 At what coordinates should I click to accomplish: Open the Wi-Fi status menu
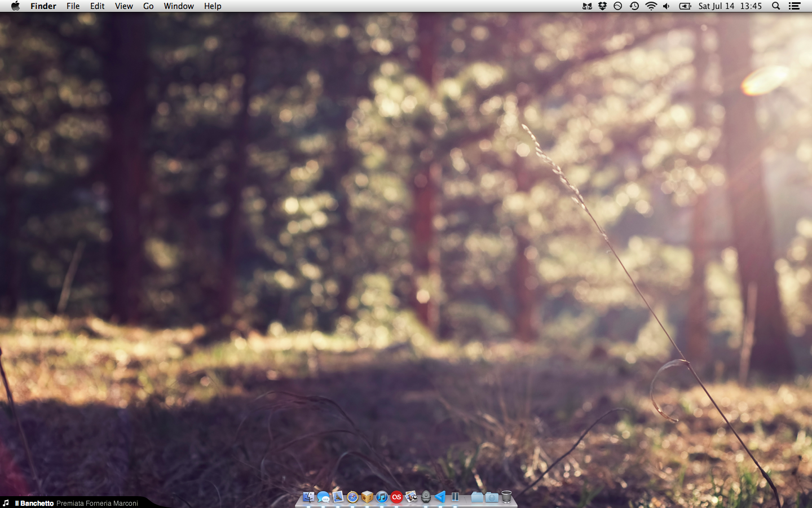651,6
